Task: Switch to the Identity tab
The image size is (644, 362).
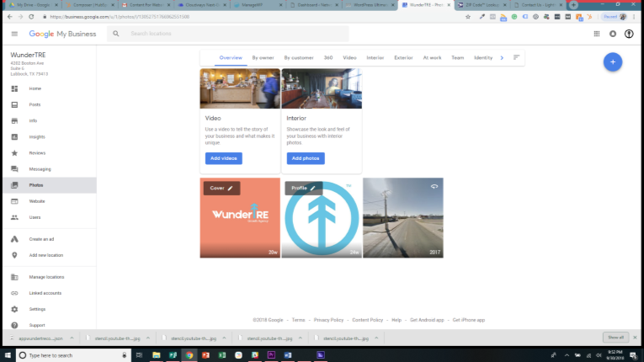Action: (x=483, y=58)
